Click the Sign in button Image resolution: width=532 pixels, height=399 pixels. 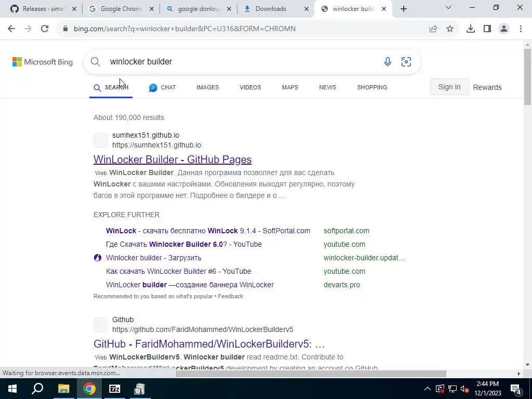point(449,87)
